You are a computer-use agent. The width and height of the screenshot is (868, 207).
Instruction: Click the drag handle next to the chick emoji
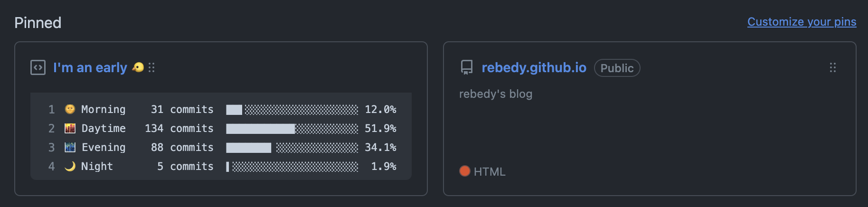pyautogui.click(x=151, y=67)
